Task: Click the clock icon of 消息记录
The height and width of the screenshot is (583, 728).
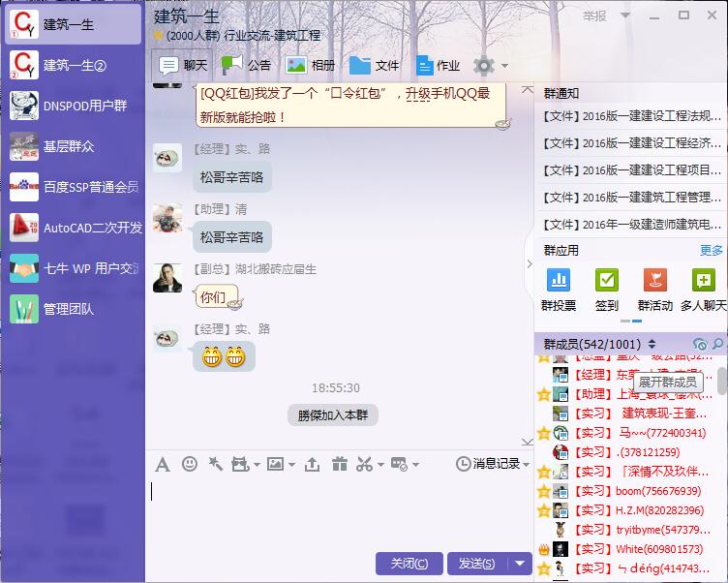Action: pos(464,464)
